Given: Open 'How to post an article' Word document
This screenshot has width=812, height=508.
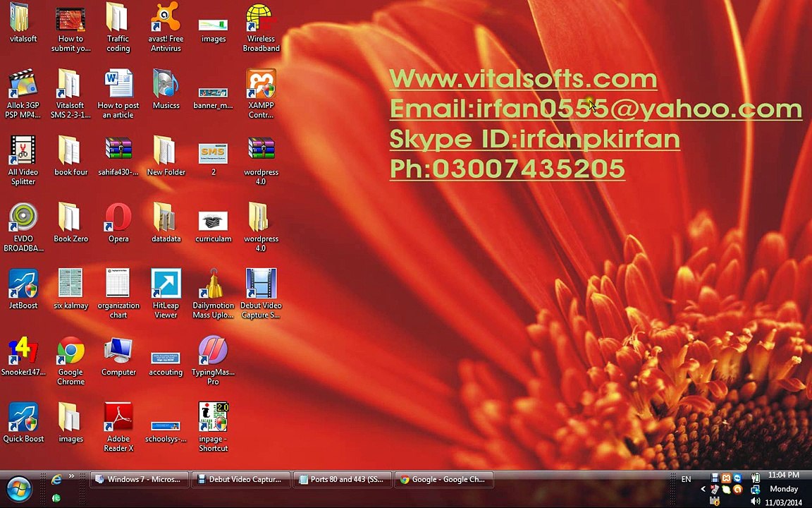Looking at the screenshot, I should point(118,94).
